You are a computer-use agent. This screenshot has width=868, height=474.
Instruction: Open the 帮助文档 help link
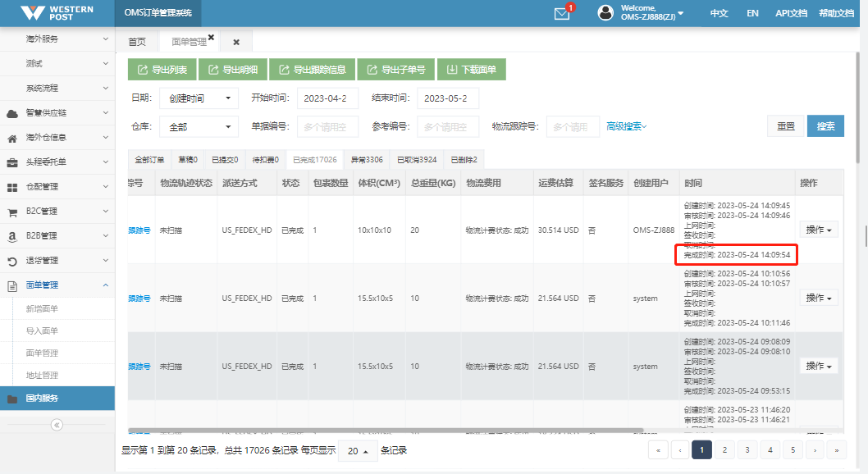[837, 13]
